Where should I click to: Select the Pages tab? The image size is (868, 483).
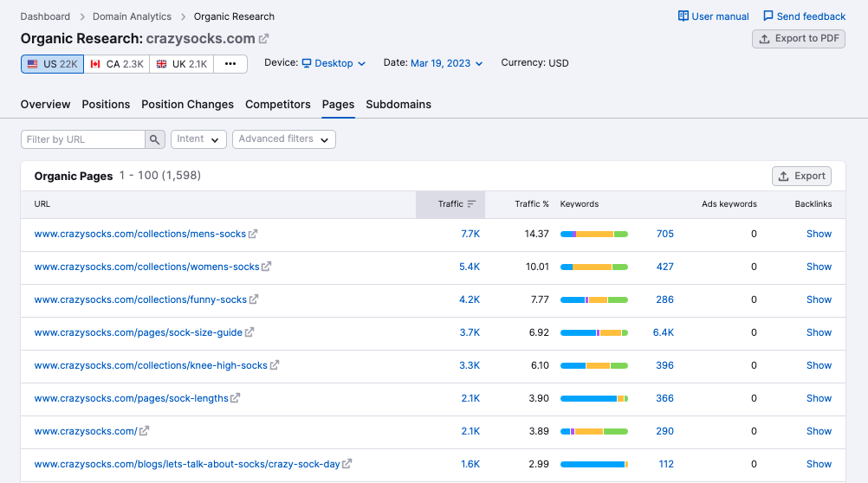point(338,105)
